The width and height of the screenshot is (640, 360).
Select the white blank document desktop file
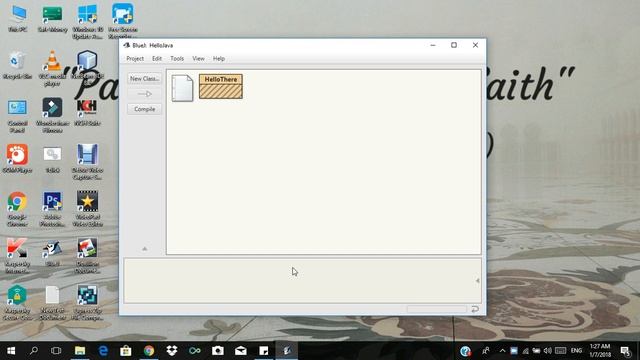coord(52,302)
